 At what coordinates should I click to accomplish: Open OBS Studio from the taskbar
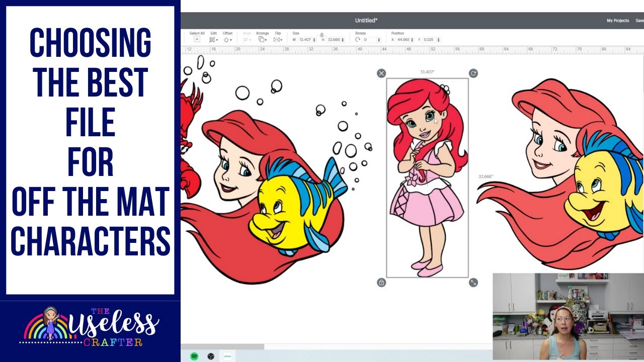[211, 356]
